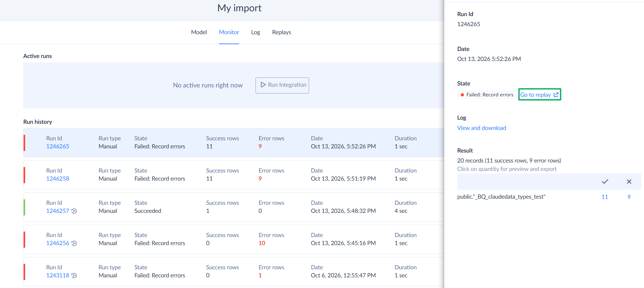Click the replay icon beside run 1246257

74,211
